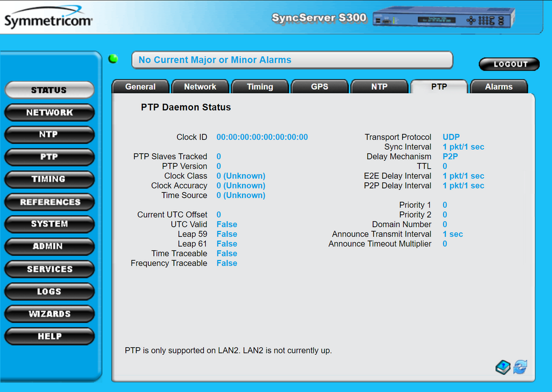Switch to the GPS tab

[x=320, y=87]
